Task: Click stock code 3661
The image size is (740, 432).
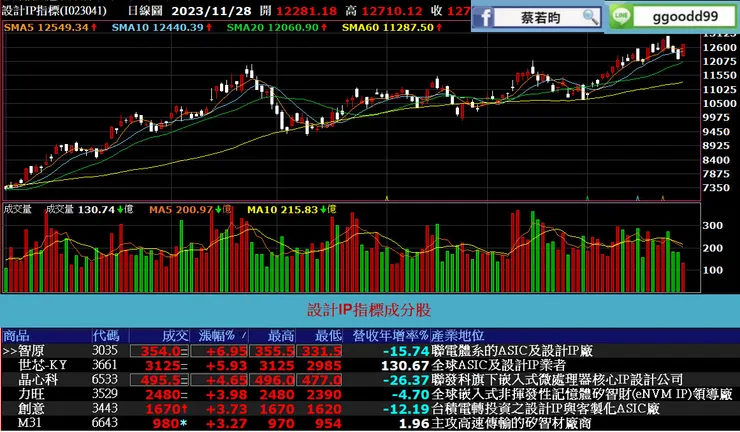Action: pos(104,365)
